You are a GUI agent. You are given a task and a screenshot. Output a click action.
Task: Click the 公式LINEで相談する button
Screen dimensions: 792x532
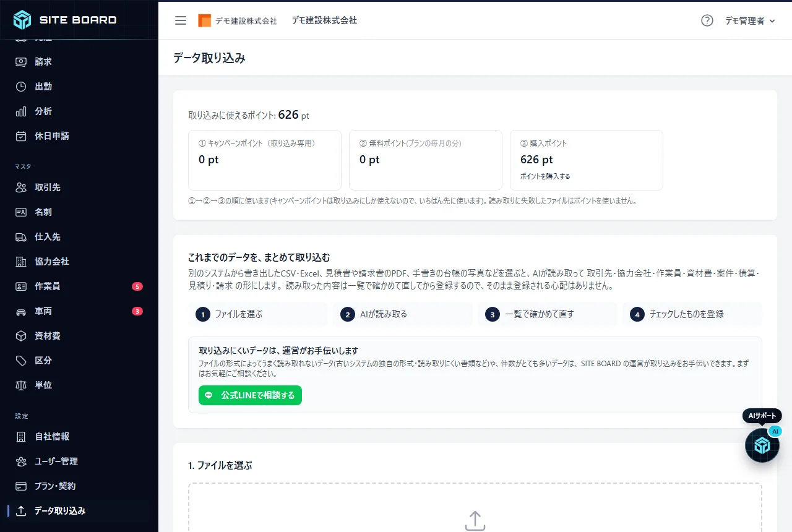tap(250, 395)
